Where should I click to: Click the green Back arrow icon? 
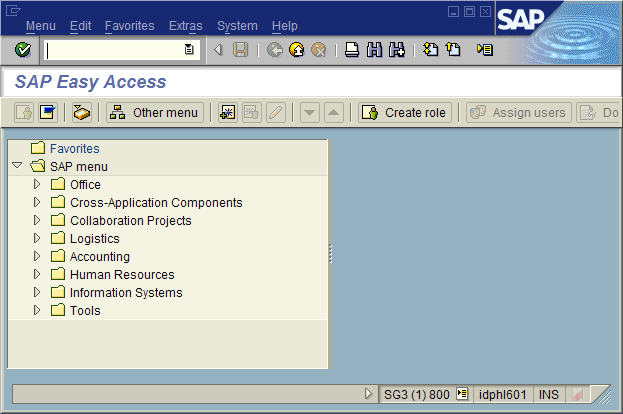[x=275, y=50]
